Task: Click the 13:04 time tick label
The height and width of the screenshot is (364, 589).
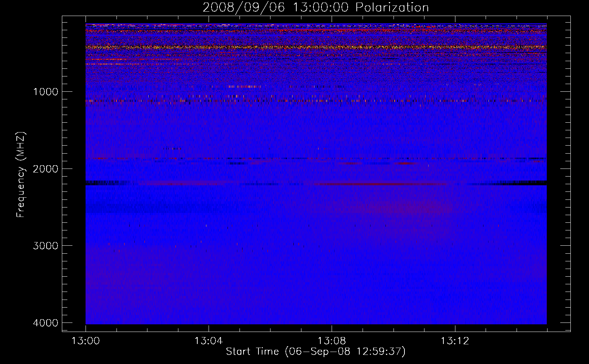Action: tap(209, 341)
